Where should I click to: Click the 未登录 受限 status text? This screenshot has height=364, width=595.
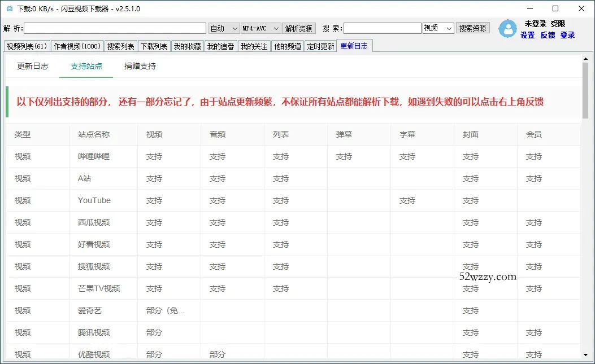coord(545,24)
